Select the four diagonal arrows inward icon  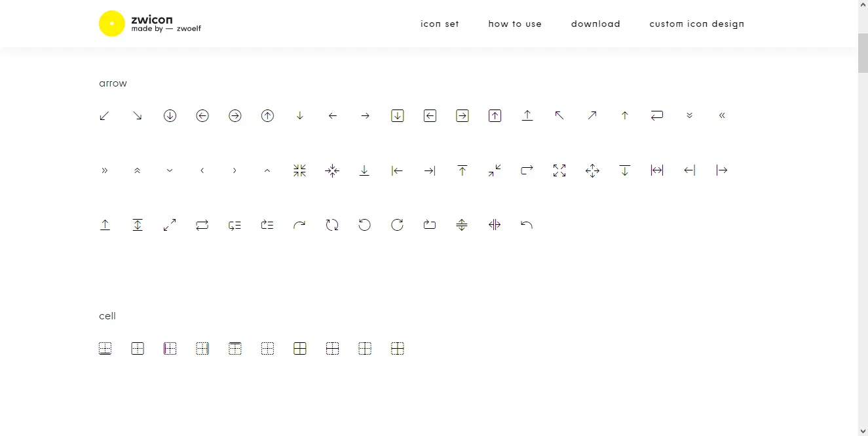[x=300, y=170]
